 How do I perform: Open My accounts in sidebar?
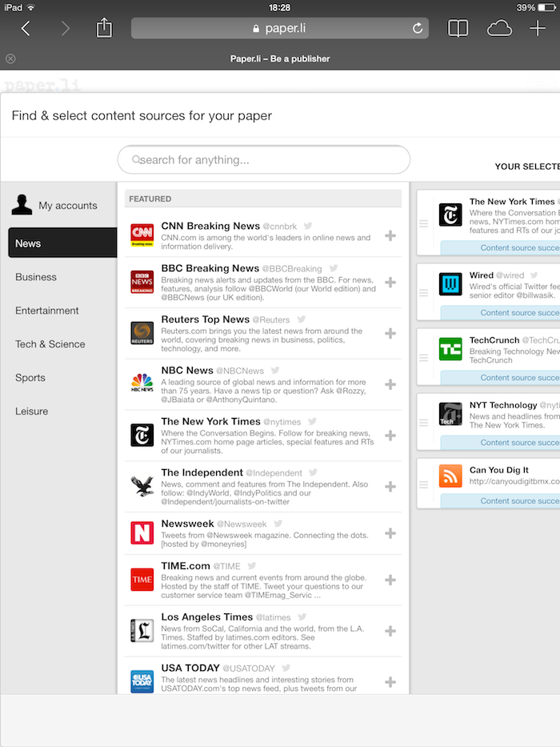(x=54, y=205)
